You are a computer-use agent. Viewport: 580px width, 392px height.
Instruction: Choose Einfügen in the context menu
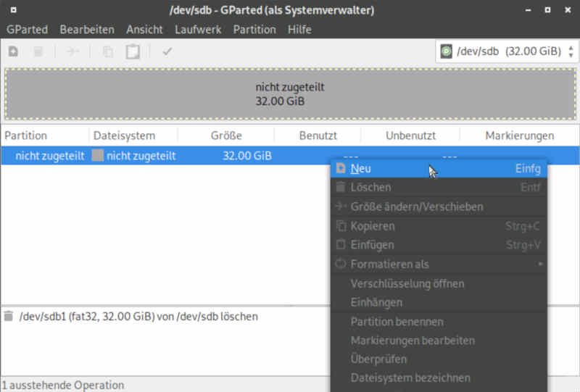(439, 244)
